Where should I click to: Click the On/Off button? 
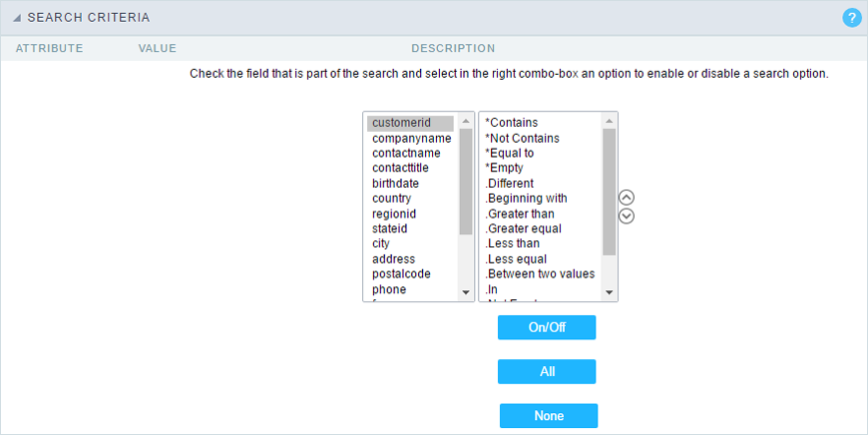click(547, 327)
